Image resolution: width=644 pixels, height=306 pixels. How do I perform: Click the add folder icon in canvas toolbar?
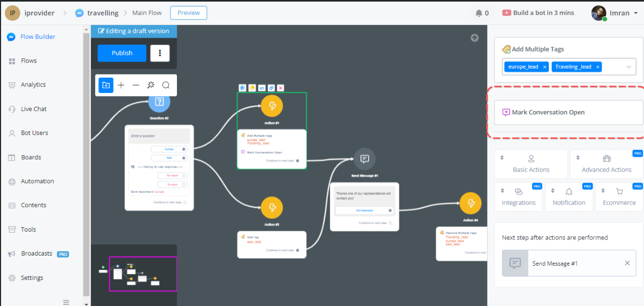click(x=106, y=85)
